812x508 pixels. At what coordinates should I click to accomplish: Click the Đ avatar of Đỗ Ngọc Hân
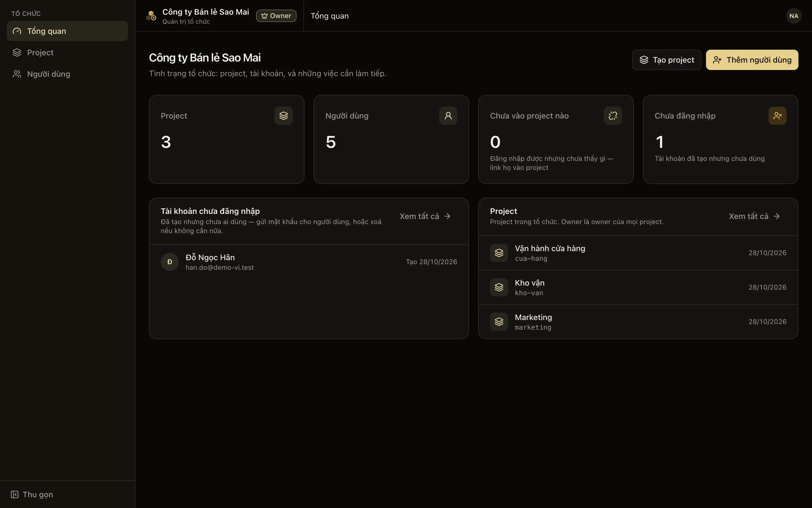click(170, 262)
